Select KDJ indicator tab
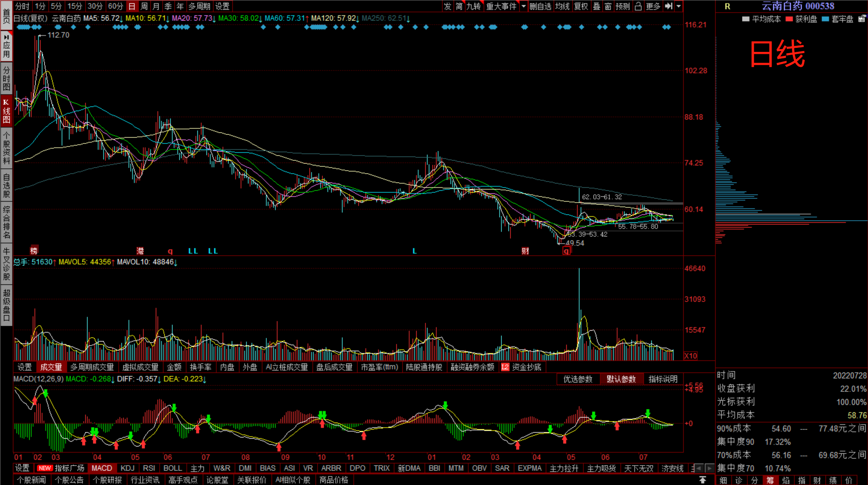Screen dimensions: 868x485 pyautogui.click(x=127, y=468)
